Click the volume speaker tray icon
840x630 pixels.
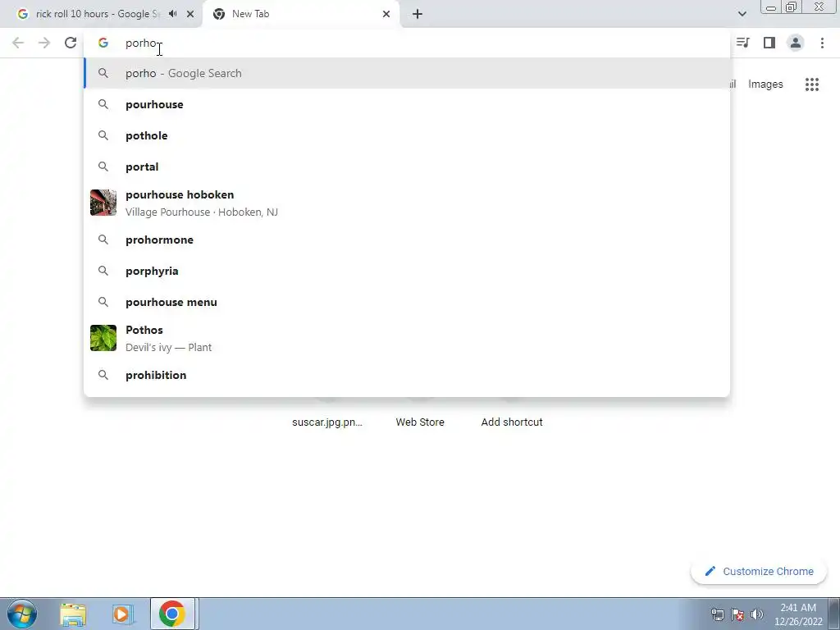click(x=757, y=614)
